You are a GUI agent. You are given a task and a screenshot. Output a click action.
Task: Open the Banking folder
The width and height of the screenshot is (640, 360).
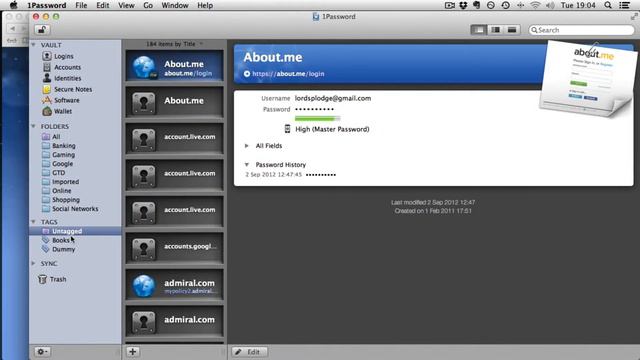[63, 145]
